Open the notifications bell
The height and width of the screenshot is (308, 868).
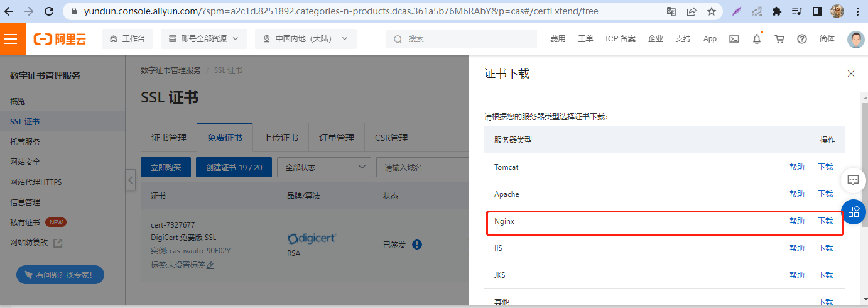click(x=757, y=39)
